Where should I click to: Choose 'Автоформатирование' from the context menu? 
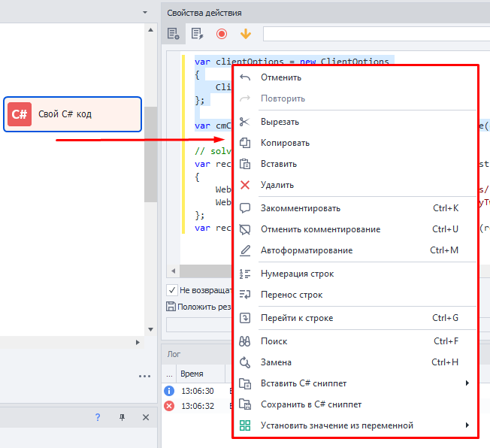306,250
